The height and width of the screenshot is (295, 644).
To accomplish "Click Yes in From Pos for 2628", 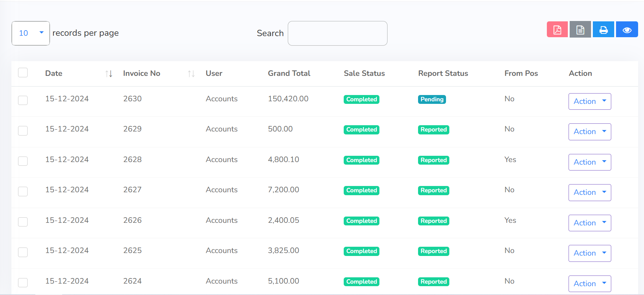I will [x=510, y=159].
